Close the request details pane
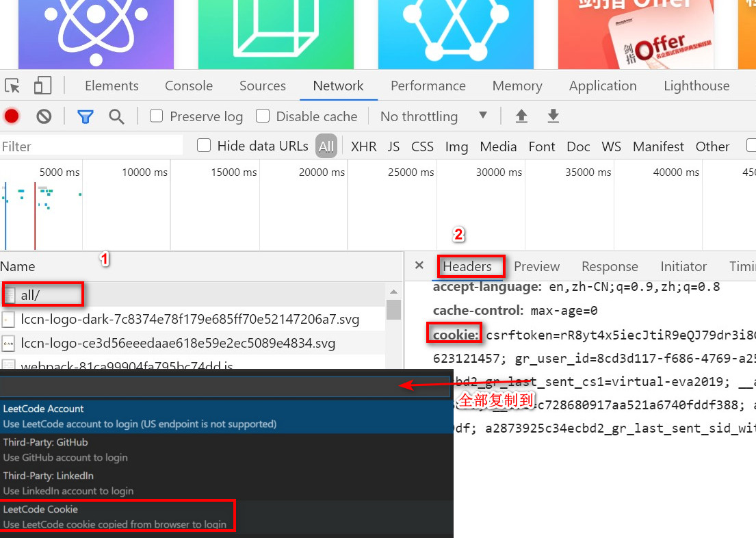Viewport: 756px width, 538px height. tap(419, 265)
